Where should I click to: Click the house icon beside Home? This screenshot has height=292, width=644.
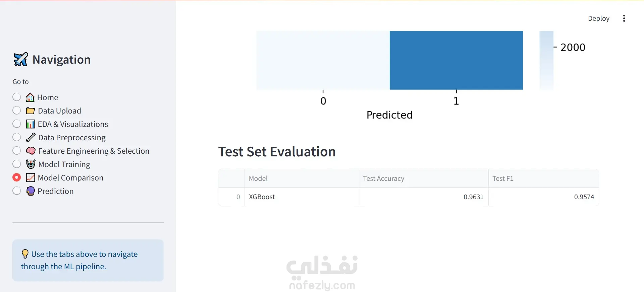tap(30, 97)
